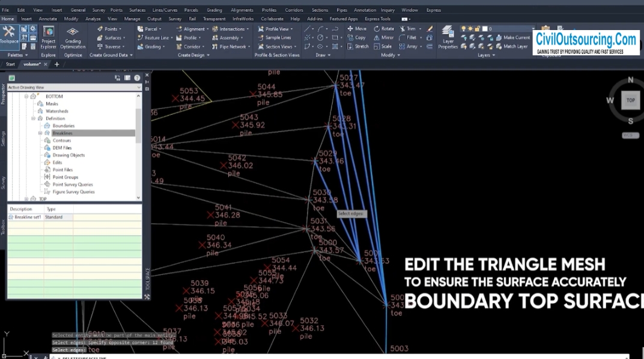The image size is (644, 359).
Task: Collapse the BOTTOM surface tree node
Action: 26,96
